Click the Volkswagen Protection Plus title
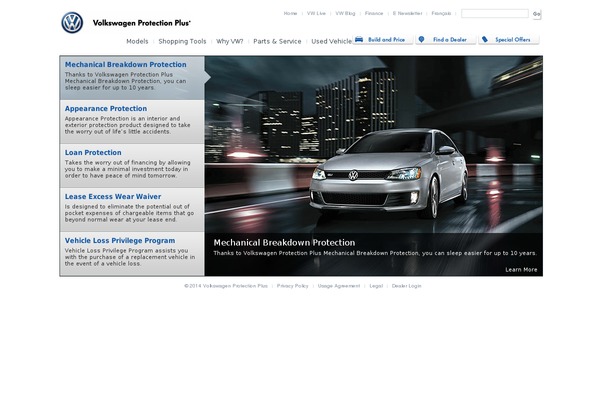Image resolution: width=600 pixels, height=400 pixels. 142,23
